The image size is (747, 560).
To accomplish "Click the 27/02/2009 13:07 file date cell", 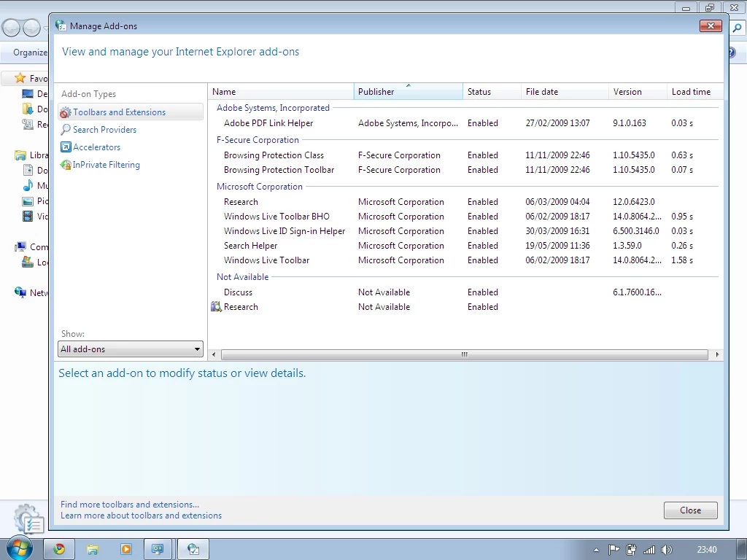I will click(557, 122).
